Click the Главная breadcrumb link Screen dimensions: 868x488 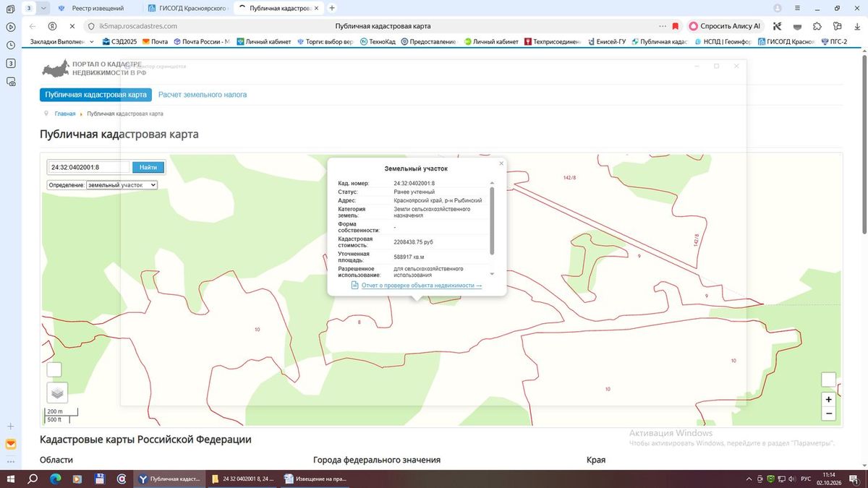[65, 114]
